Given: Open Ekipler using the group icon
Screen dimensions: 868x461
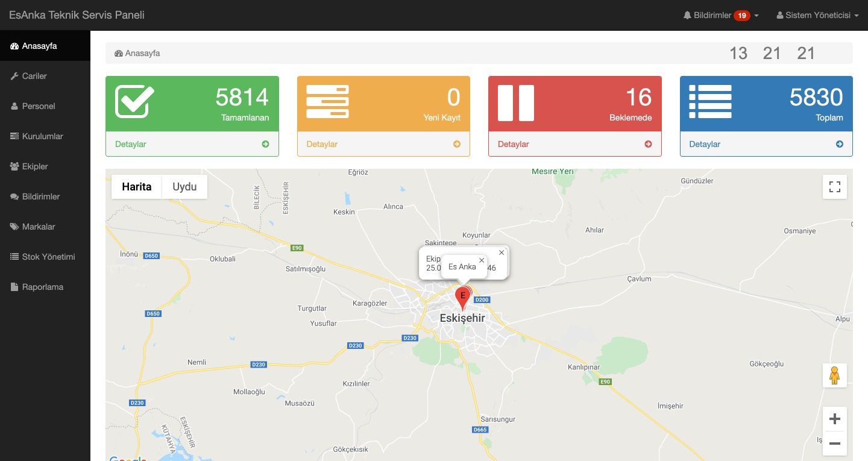Looking at the screenshot, I should (13, 166).
